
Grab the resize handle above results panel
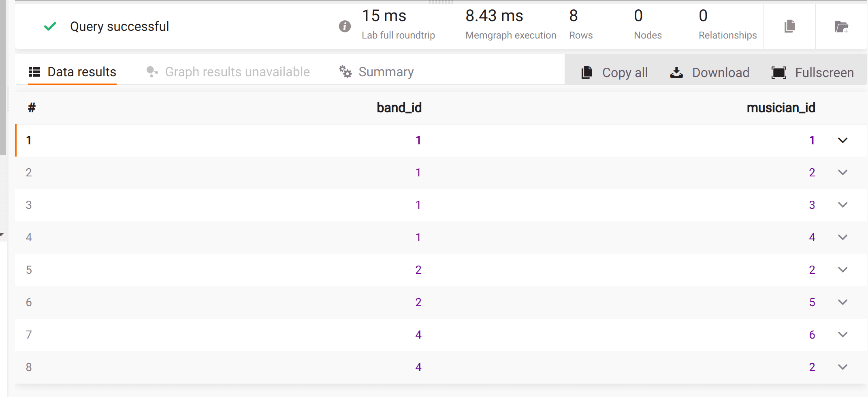[x=441, y=2]
